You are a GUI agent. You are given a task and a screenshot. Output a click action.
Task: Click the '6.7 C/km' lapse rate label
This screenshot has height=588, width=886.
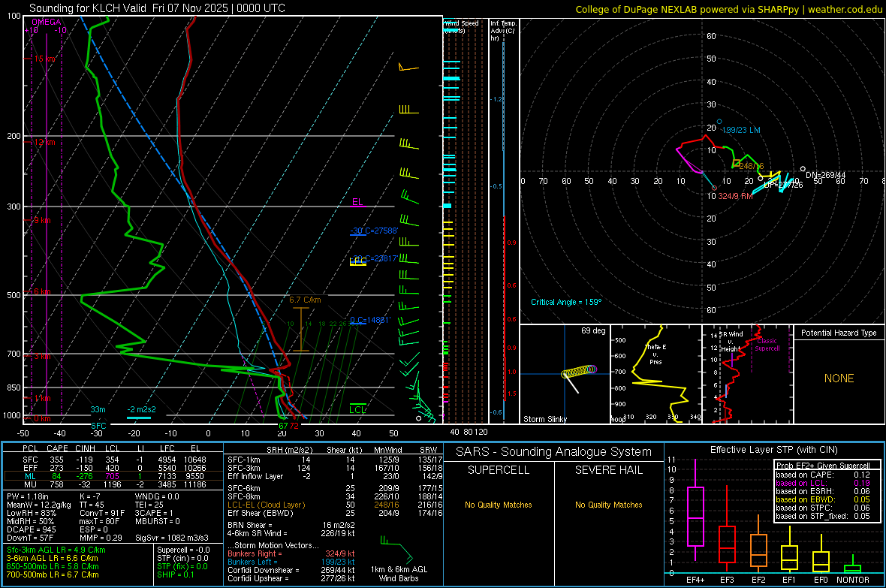pos(305,300)
